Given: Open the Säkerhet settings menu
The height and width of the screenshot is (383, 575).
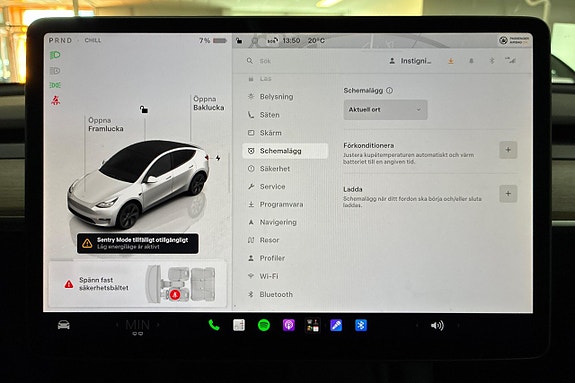Looking at the screenshot, I should pyautogui.click(x=285, y=169).
